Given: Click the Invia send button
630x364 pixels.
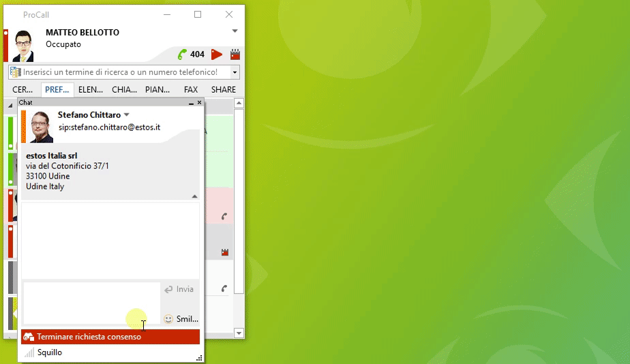Looking at the screenshot, I should [x=179, y=289].
